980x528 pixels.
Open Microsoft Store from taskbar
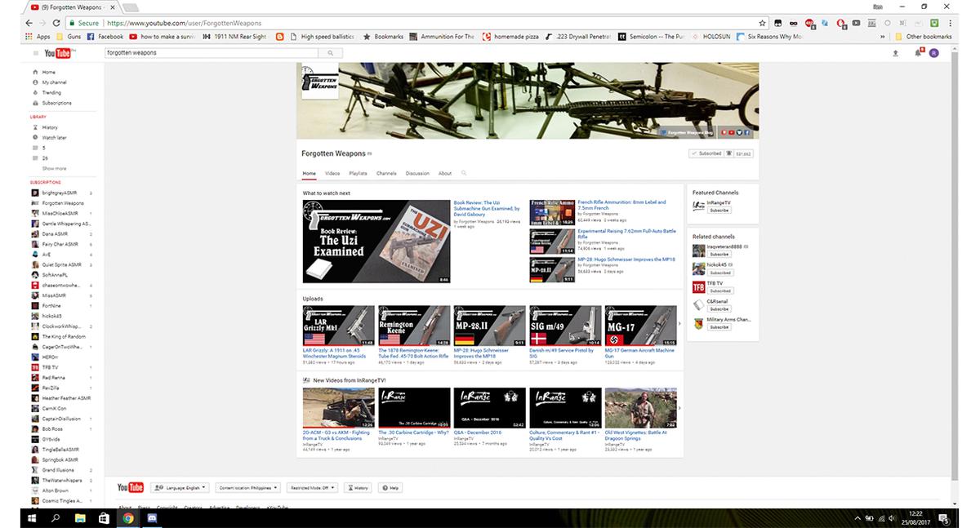point(104,517)
